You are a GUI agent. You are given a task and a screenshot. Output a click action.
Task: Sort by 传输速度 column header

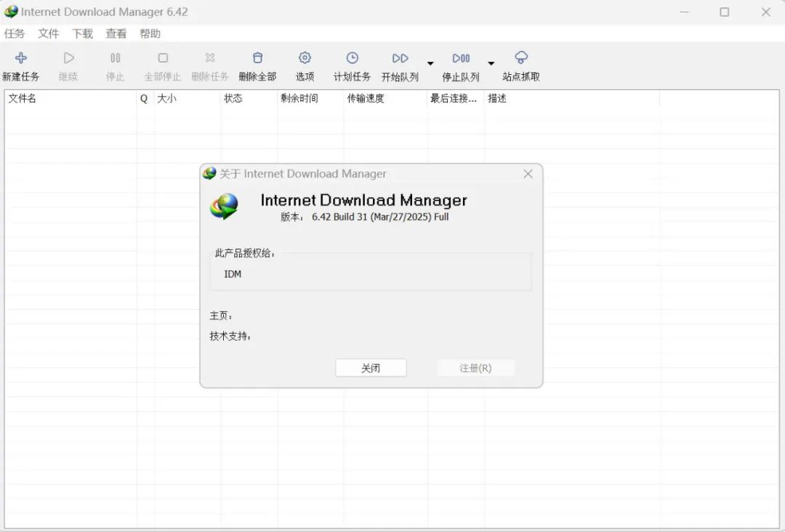click(385, 99)
